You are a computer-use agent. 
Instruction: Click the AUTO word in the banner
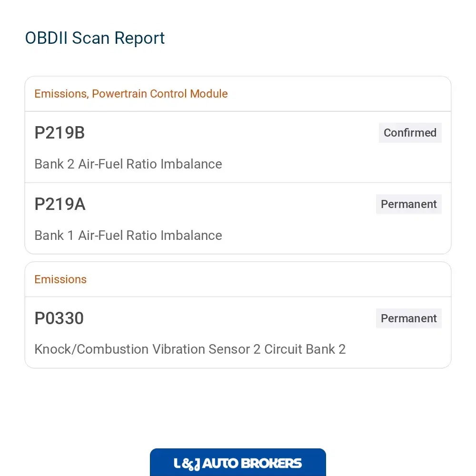[220, 464]
